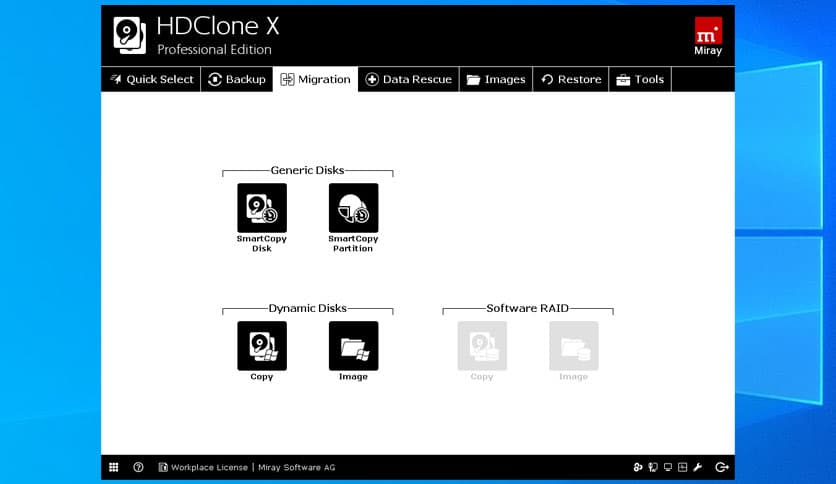Click the Dynamic Disks group heading
Viewport: 836px width, 484px height.
tap(308, 308)
